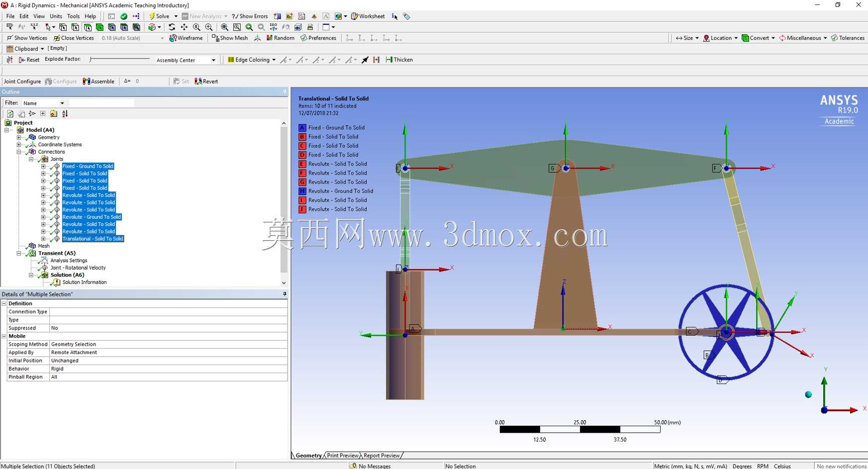Toggle the edge direction arrow icon
868x469 pixels.
pyautogui.click(x=365, y=60)
